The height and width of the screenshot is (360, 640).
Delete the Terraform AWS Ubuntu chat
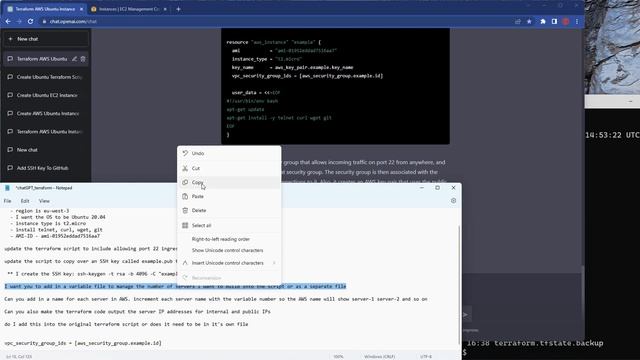[x=83, y=59]
